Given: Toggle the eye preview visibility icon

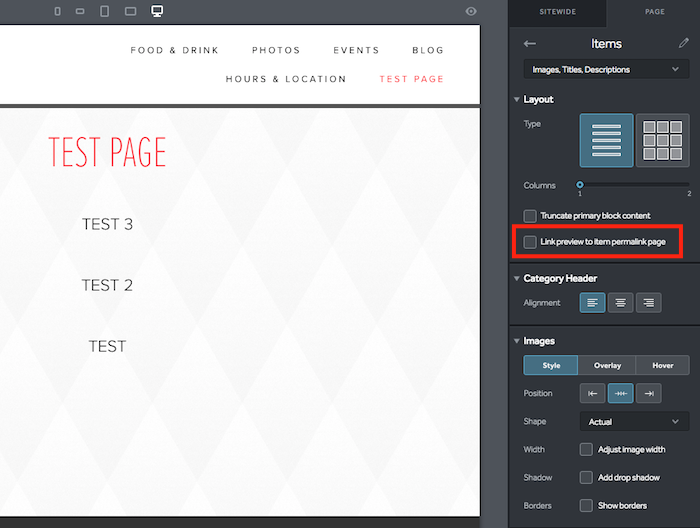Looking at the screenshot, I should point(471,11).
